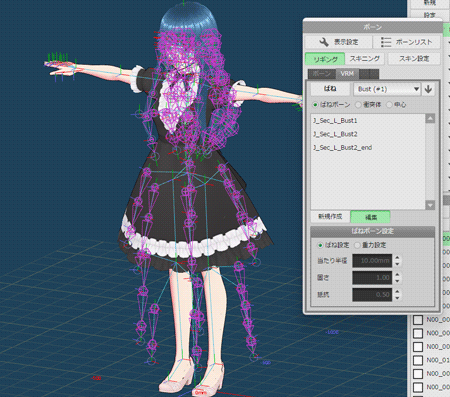The image size is (450, 397).
Task: Click the down arrow icon beside Bust dropdown
Action: (x=428, y=89)
